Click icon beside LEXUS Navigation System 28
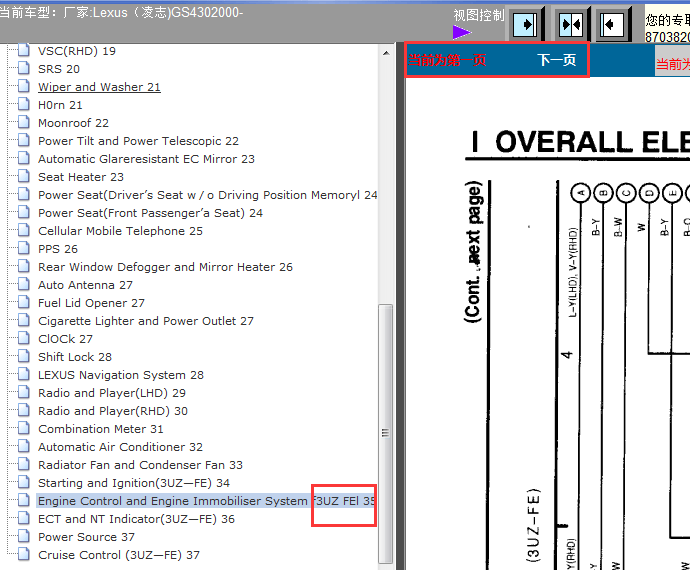 (24, 375)
